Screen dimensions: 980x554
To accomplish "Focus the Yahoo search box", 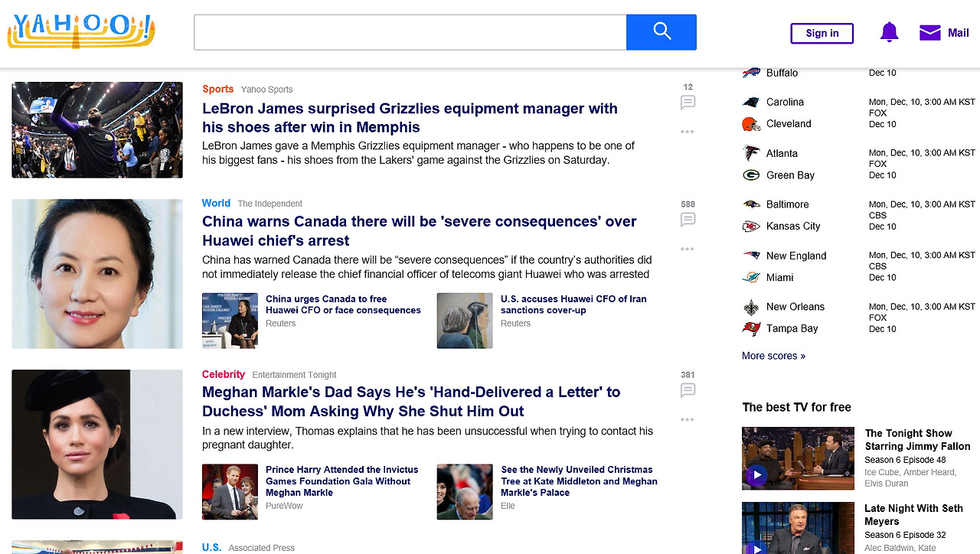I will [410, 32].
